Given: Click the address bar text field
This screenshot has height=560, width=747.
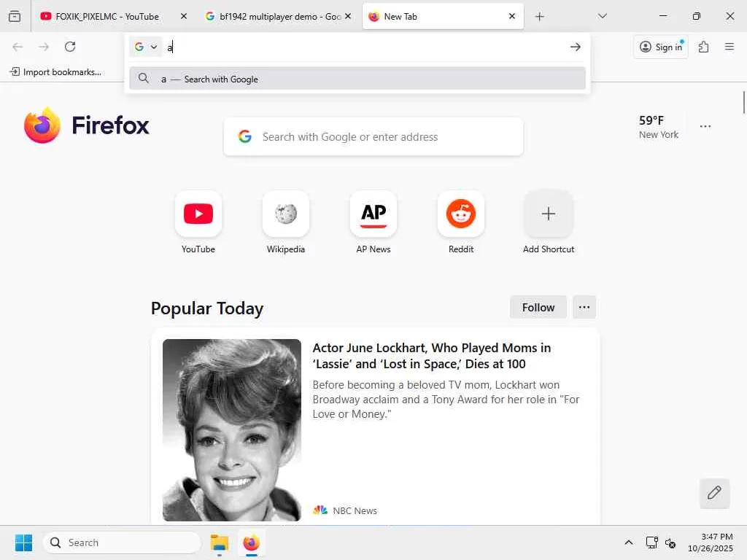Looking at the screenshot, I should (365, 47).
